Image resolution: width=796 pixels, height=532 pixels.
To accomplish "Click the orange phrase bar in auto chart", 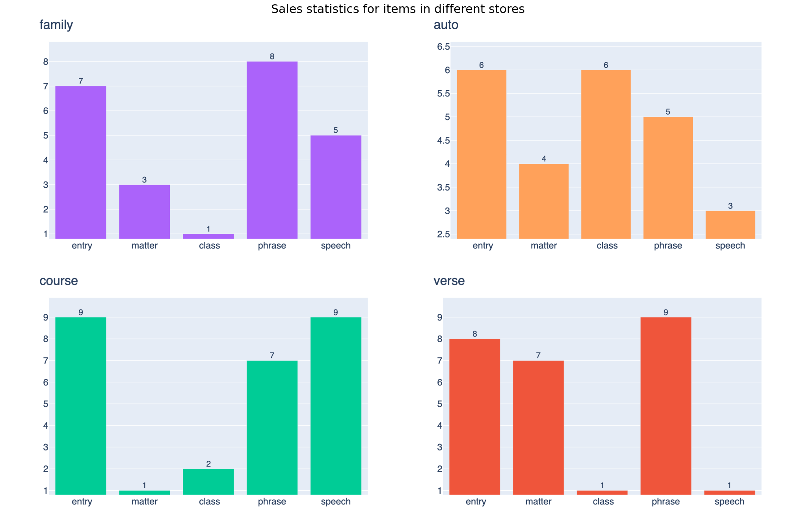I will point(668,178).
